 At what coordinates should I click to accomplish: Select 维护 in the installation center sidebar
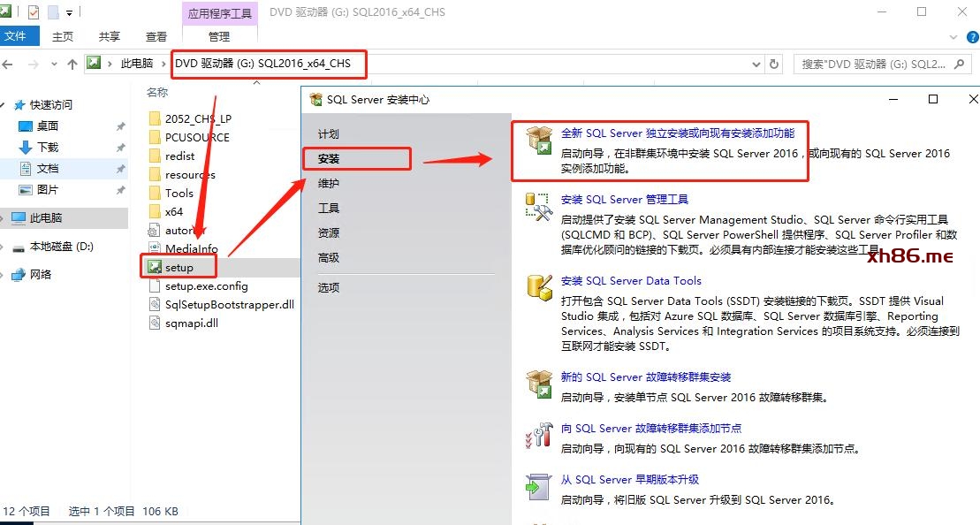click(329, 183)
